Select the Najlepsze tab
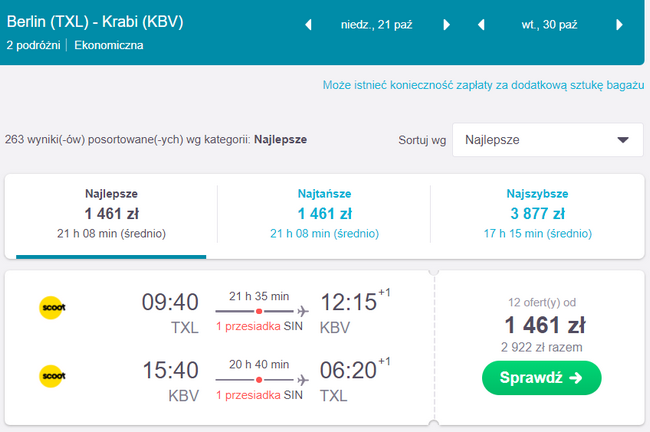Viewport: 650px width, 432px height. click(x=111, y=214)
